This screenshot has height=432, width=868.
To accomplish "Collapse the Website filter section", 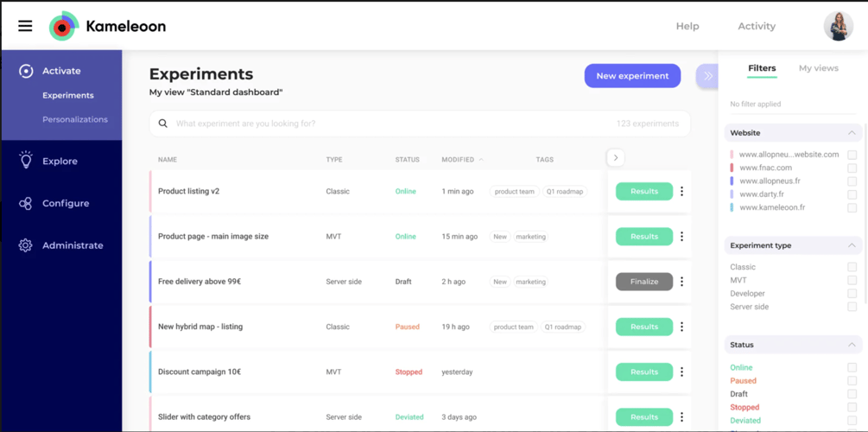I will click(852, 133).
